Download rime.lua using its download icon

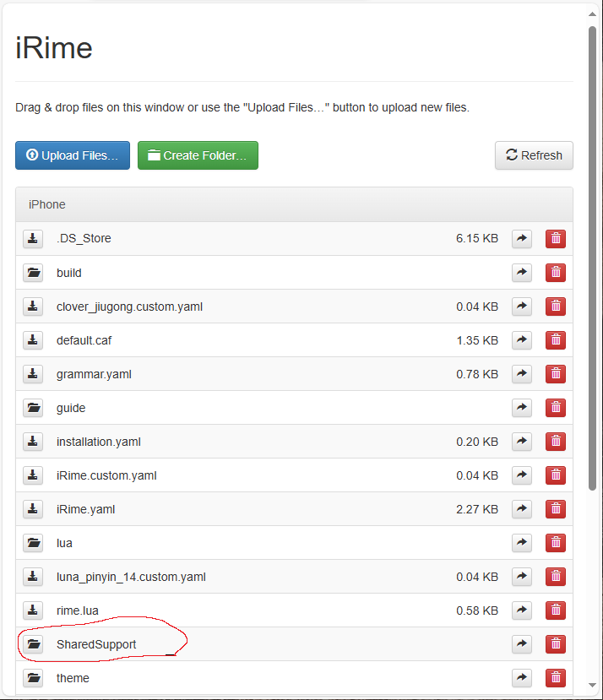[x=33, y=610]
